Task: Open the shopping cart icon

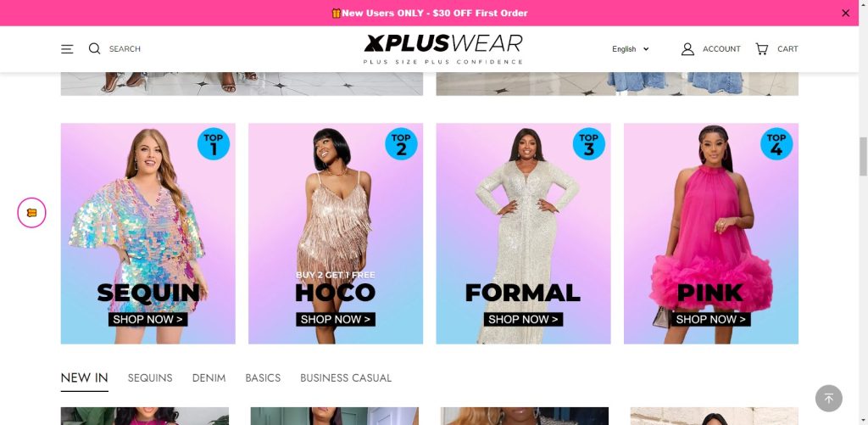Action: (x=762, y=48)
